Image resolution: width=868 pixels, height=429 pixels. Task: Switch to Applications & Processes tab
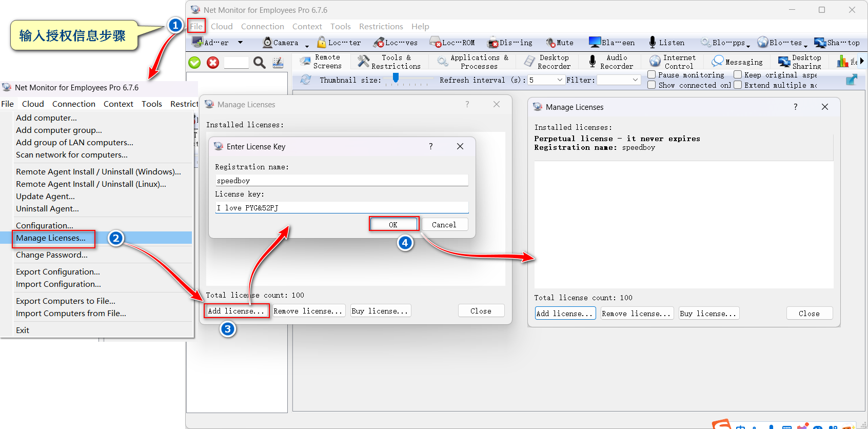pos(473,62)
